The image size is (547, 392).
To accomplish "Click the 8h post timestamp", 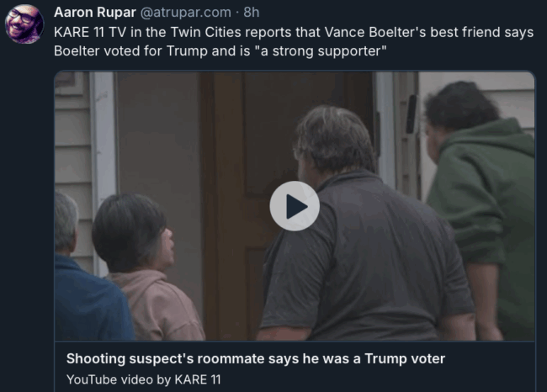I will click(251, 13).
